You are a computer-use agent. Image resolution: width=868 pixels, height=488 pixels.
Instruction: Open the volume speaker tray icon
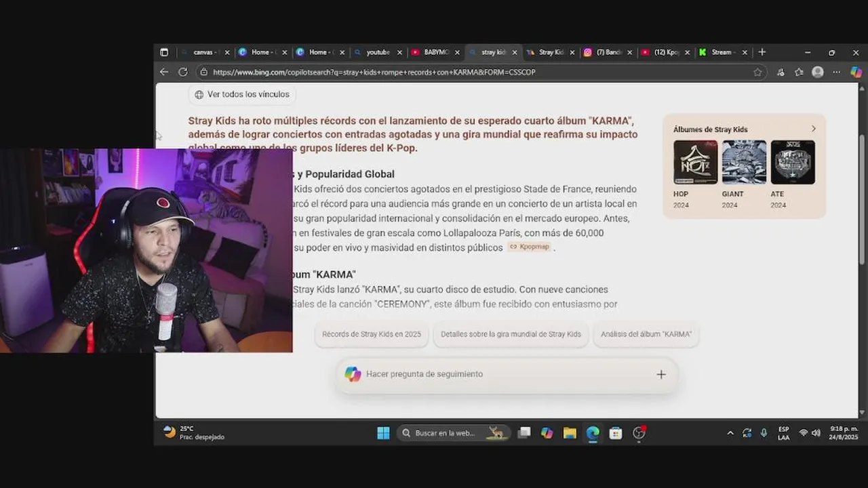pyautogui.click(x=816, y=433)
